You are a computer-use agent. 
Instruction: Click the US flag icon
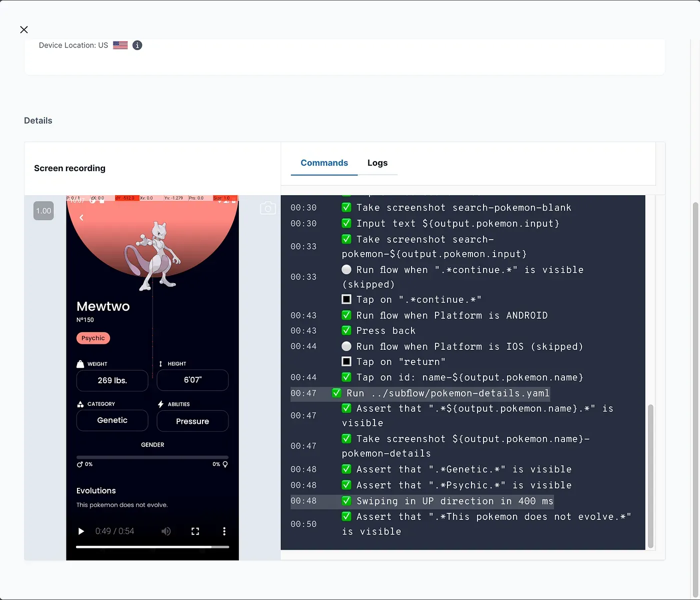pos(120,45)
